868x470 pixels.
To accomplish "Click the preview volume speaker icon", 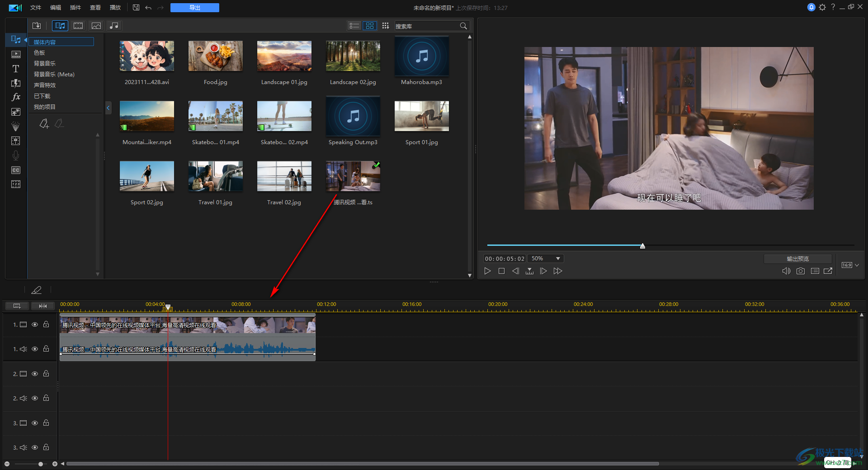I will point(786,271).
